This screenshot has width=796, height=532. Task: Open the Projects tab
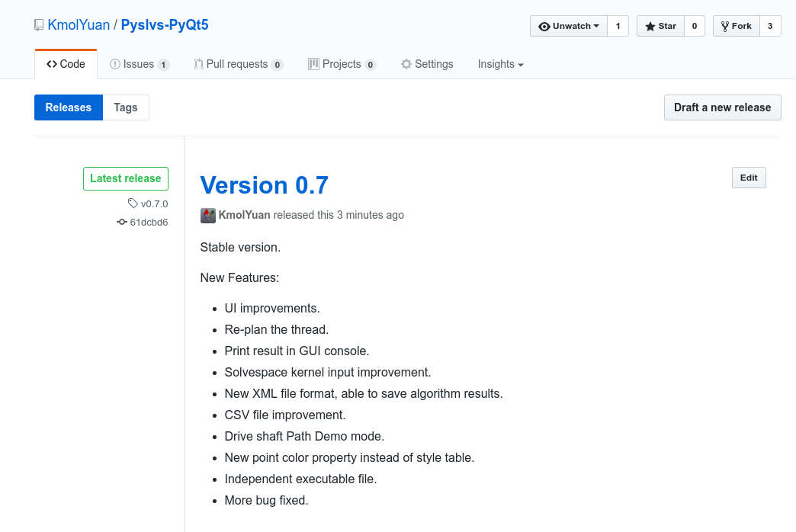coord(342,64)
